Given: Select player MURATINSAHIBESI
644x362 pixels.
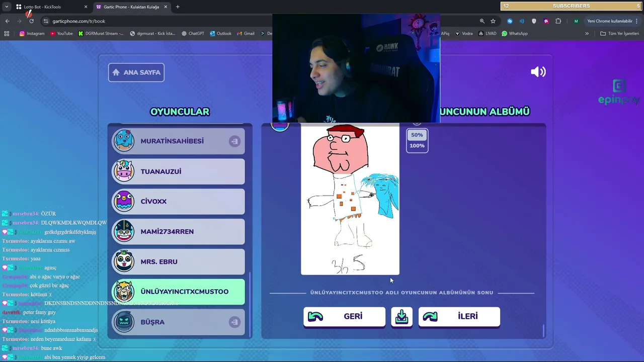Looking at the screenshot, I should click(178, 141).
